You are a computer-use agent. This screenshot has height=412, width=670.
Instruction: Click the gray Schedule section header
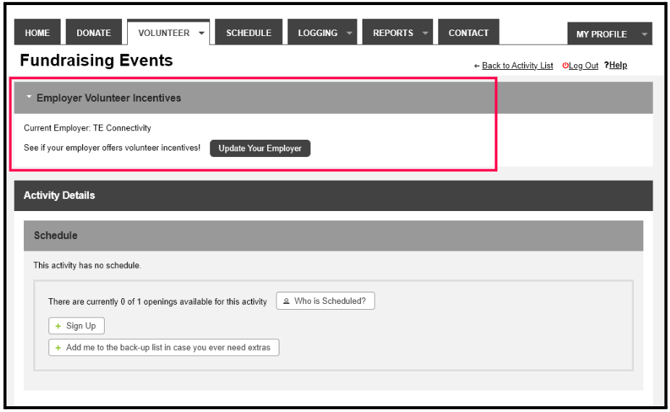coord(333,235)
